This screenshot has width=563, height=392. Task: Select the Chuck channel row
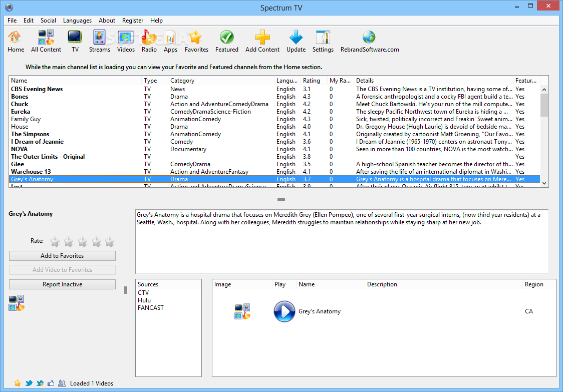(x=274, y=104)
